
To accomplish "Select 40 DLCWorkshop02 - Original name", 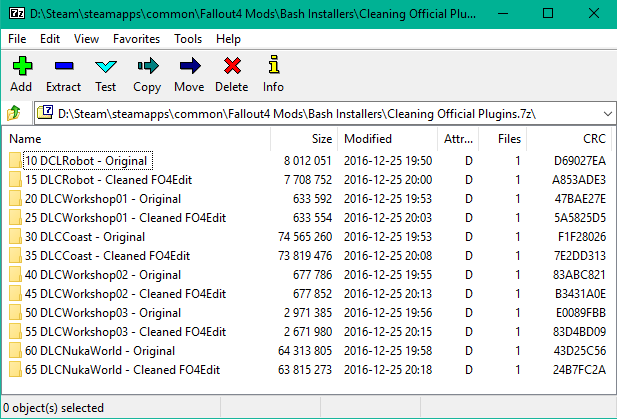I will [x=103, y=275].
